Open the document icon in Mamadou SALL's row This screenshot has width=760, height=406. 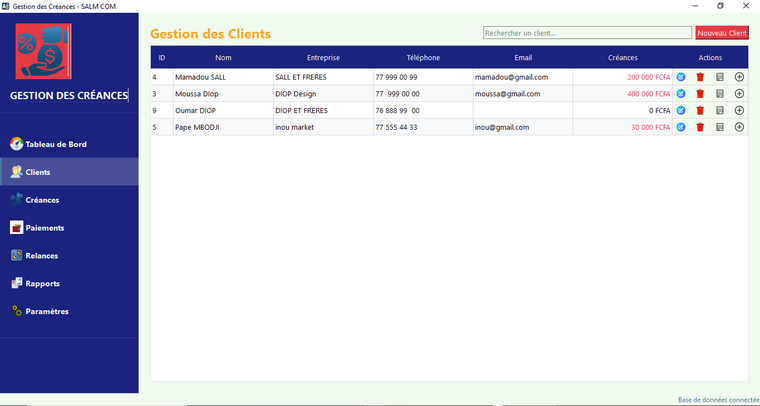pos(719,77)
